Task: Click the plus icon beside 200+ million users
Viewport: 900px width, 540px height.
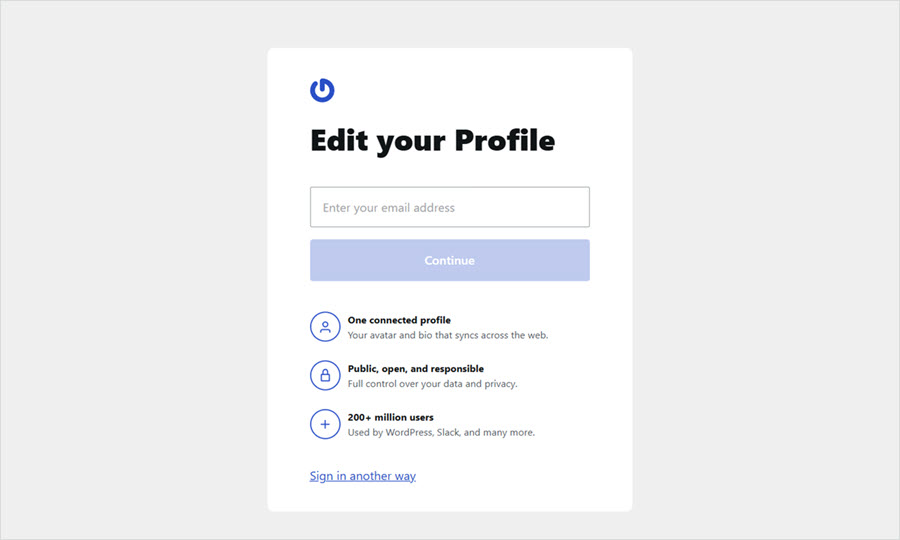Action: click(x=325, y=424)
